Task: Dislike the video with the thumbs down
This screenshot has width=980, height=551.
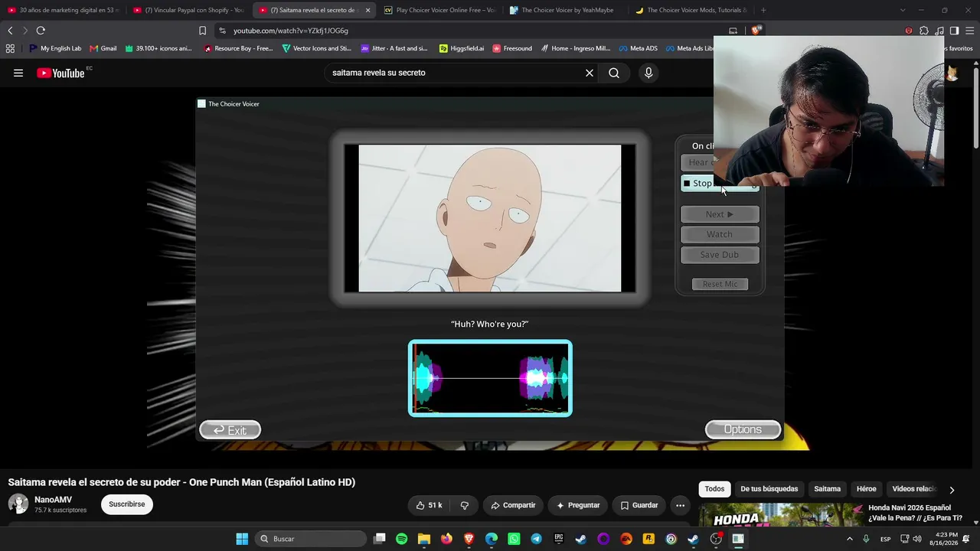Action: 464,505
